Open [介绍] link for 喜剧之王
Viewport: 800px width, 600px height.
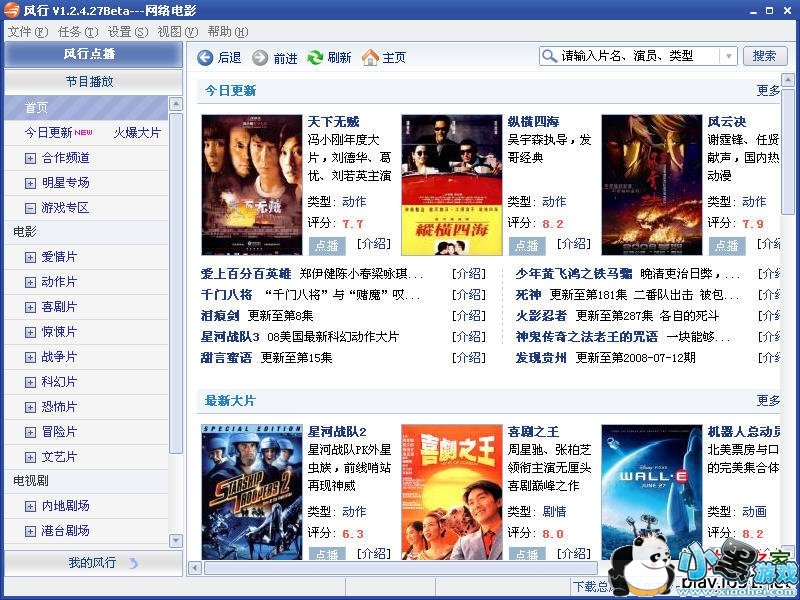point(573,554)
